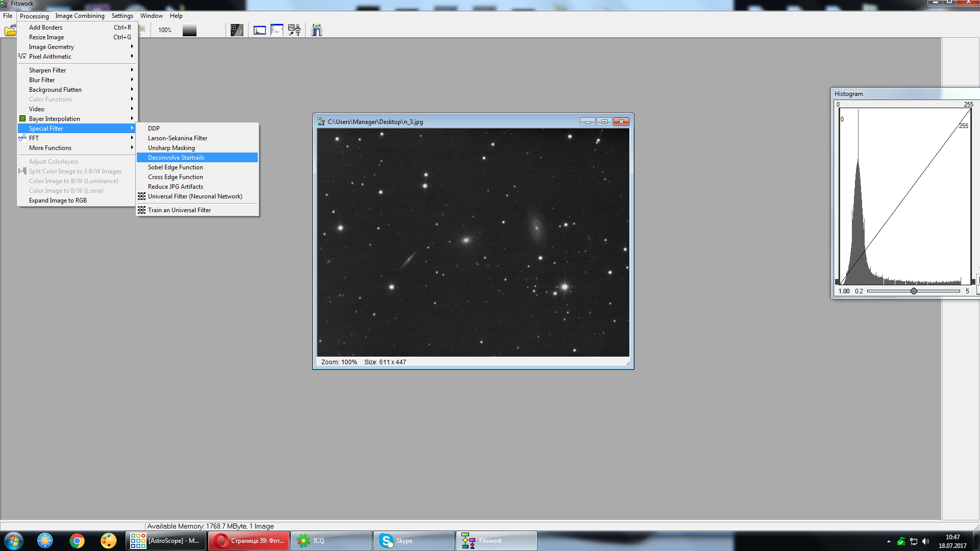
Task: Choose Train an Universal Filter
Action: 179,210
